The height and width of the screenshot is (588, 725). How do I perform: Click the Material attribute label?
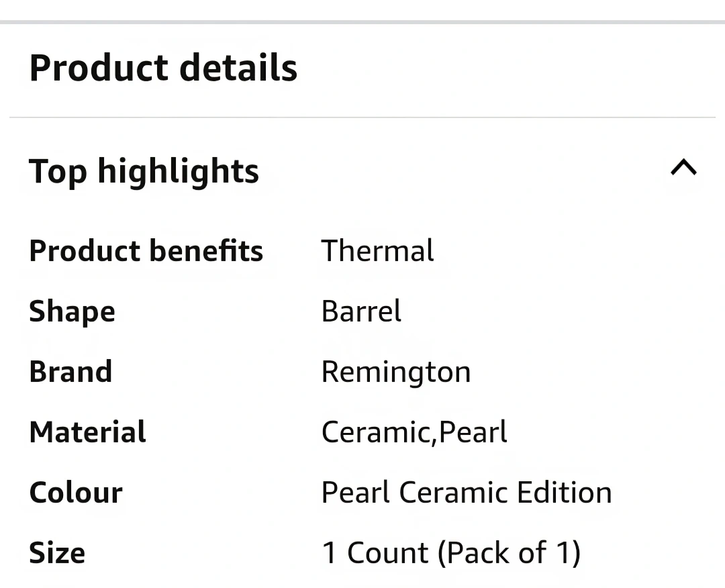[87, 432]
